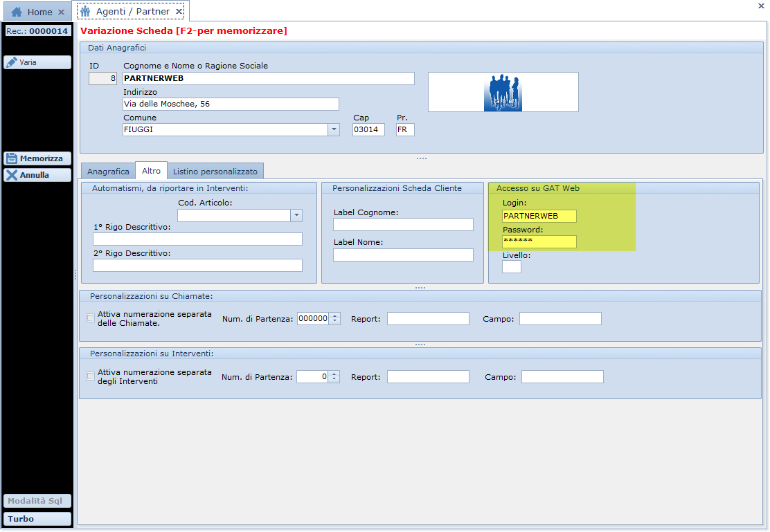Click the Comune text field FIUGGI

coord(226,129)
